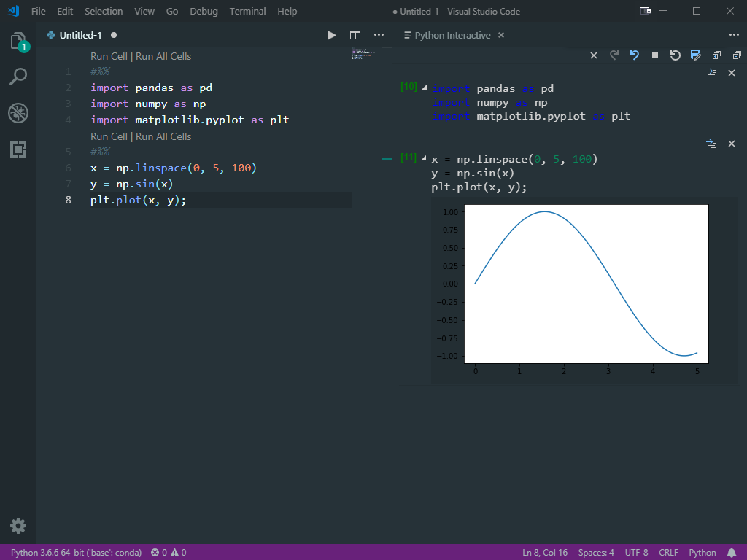
Task: Open the notifications bell in status bar
Action: click(x=732, y=553)
